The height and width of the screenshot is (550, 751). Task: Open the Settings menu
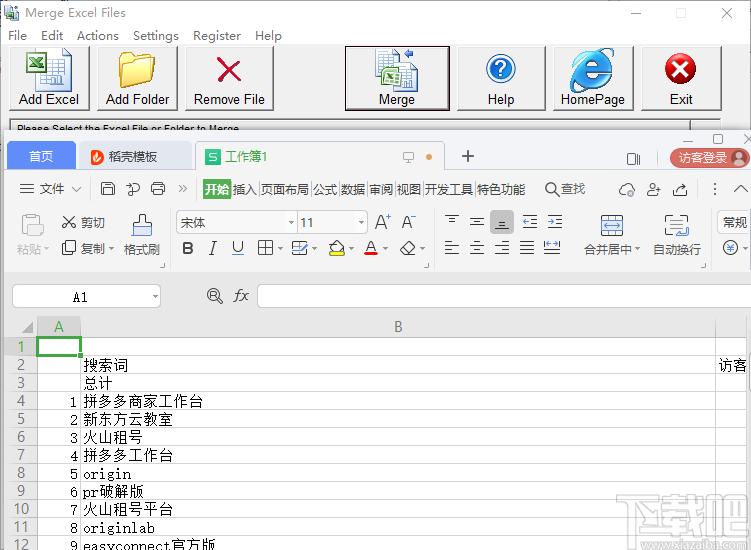coord(156,36)
